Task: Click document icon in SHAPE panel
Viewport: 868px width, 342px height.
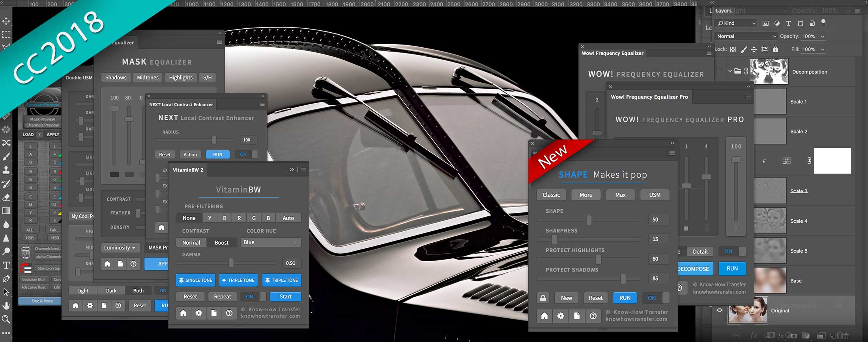Action: coord(577,316)
